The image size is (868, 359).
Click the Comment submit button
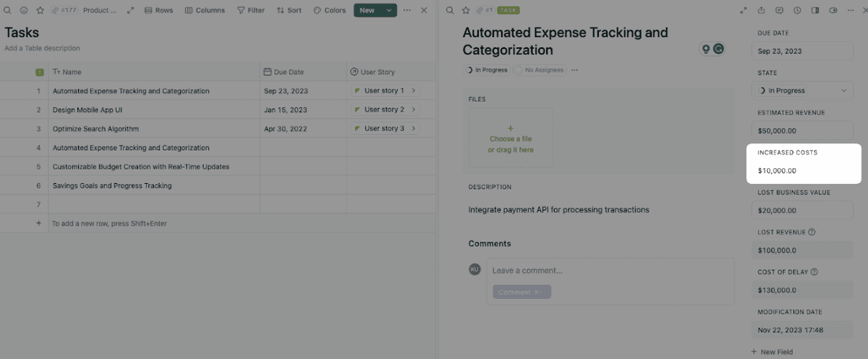(x=522, y=292)
